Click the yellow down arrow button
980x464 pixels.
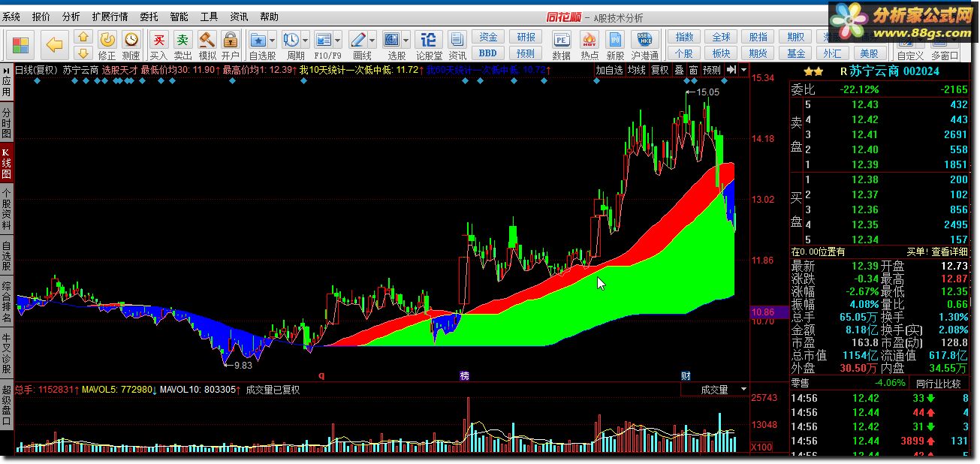pyautogui.click(x=83, y=53)
